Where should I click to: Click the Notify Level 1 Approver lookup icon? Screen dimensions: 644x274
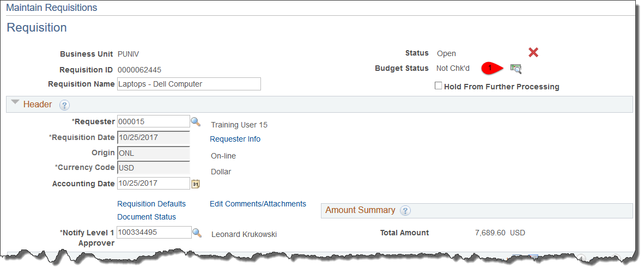(197, 233)
